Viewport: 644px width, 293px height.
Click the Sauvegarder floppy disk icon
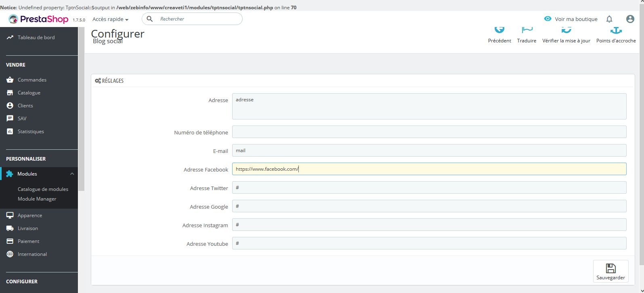click(x=610, y=268)
